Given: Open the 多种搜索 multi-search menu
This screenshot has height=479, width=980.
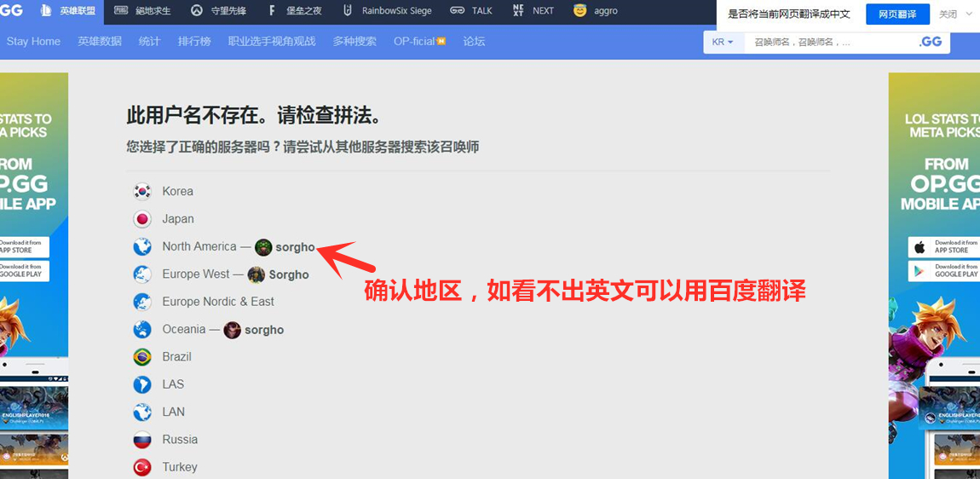Looking at the screenshot, I should tap(355, 41).
